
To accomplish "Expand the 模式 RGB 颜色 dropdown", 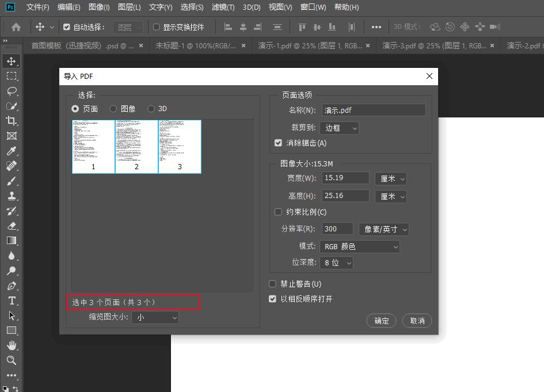I will (x=359, y=246).
